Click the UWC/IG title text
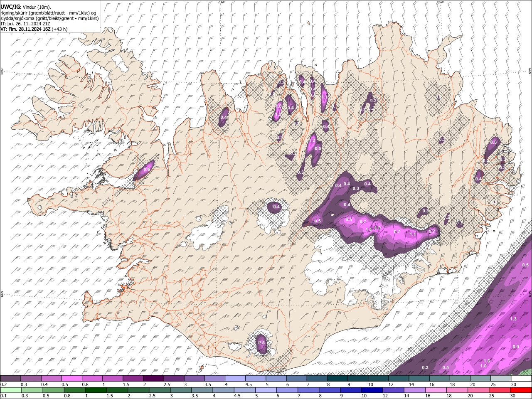 (x=10, y=7)
